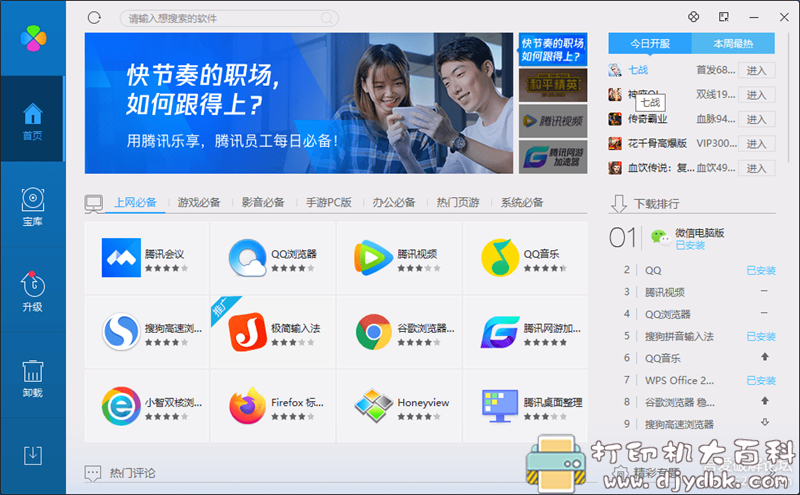Open the menu icon next to minimize
The height and width of the screenshot is (495, 800).
point(723,17)
